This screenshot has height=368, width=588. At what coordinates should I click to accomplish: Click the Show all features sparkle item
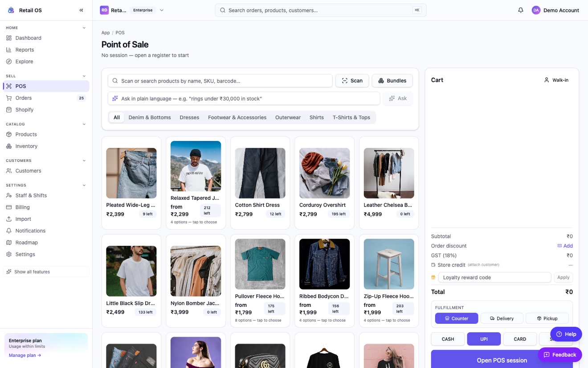tap(46, 272)
